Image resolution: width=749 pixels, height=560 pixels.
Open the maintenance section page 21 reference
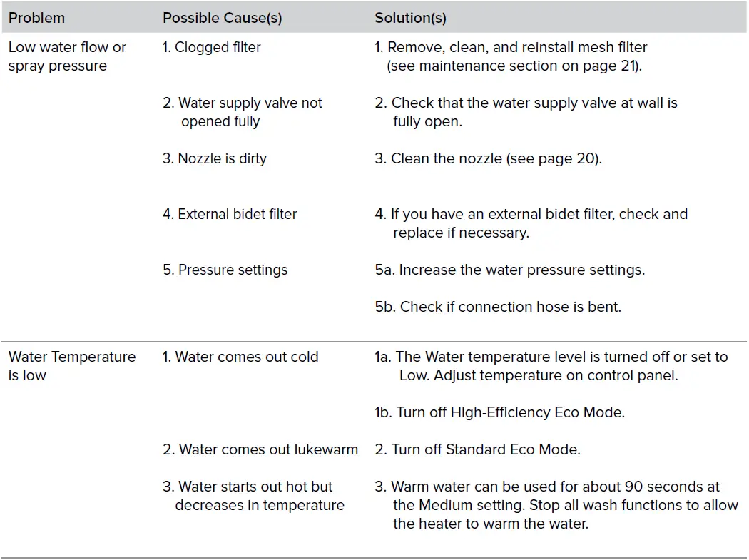coord(514,66)
